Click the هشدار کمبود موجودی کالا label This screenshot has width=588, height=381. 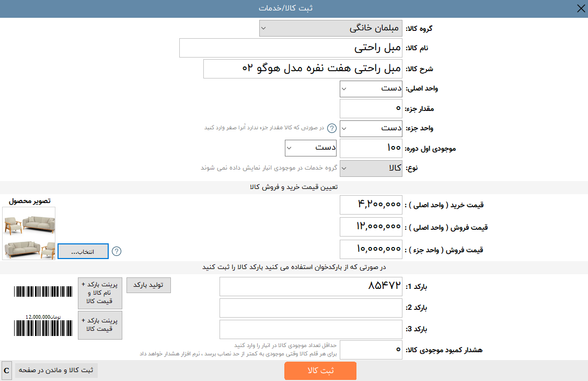pos(444,350)
